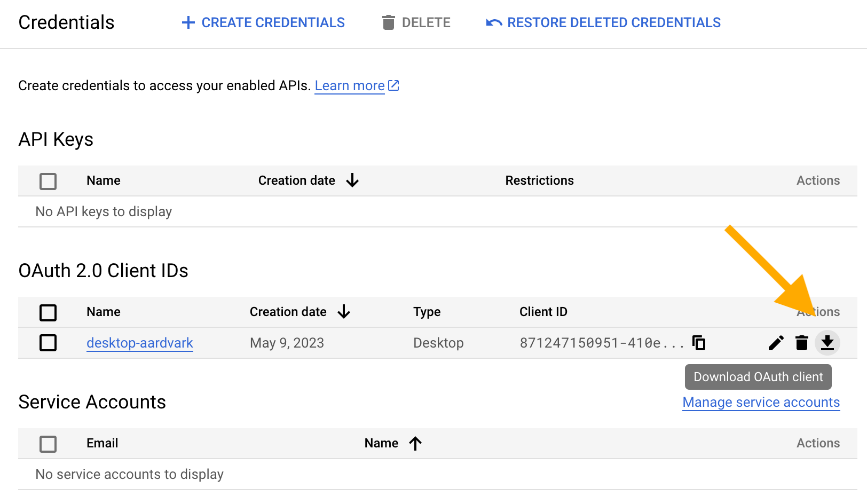Image resolution: width=867 pixels, height=504 pixels.
Task: Reverse Creation date sort in OAuth table
Action: tap(344, 312)
